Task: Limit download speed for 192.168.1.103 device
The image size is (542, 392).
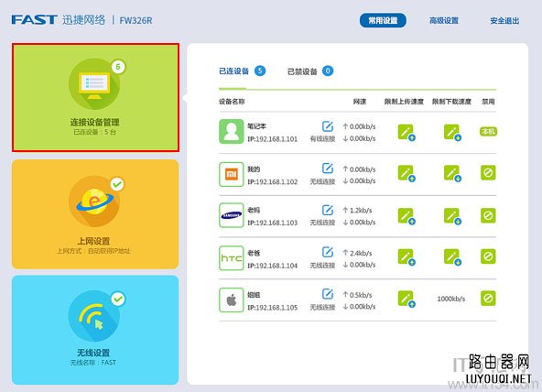Action: (x=452, y=216)
